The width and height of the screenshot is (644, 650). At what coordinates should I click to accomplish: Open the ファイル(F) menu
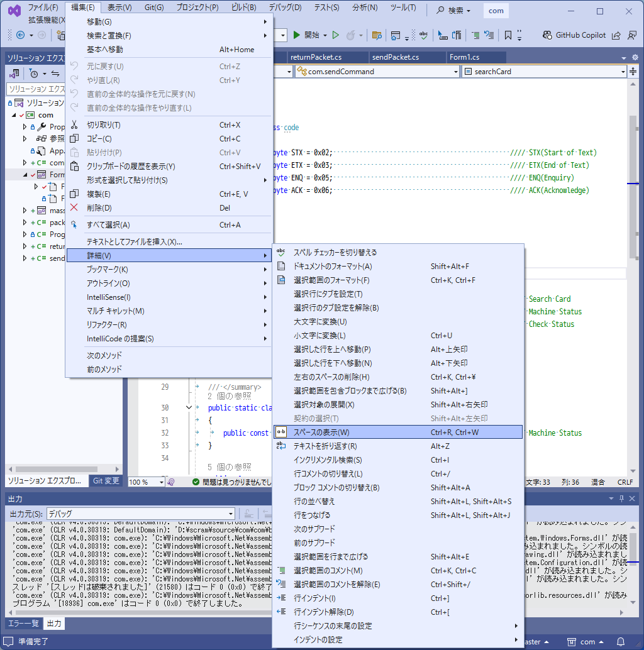click(x=43, y=8)
